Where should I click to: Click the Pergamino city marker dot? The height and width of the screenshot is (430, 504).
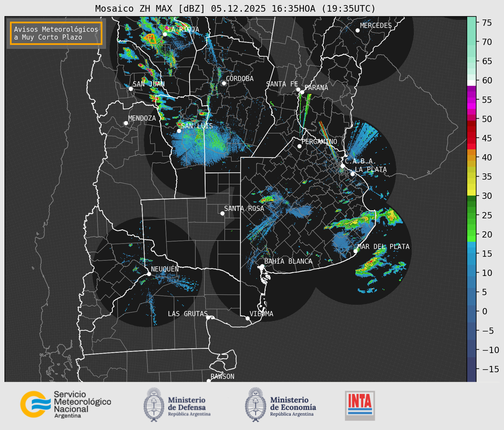299,146
